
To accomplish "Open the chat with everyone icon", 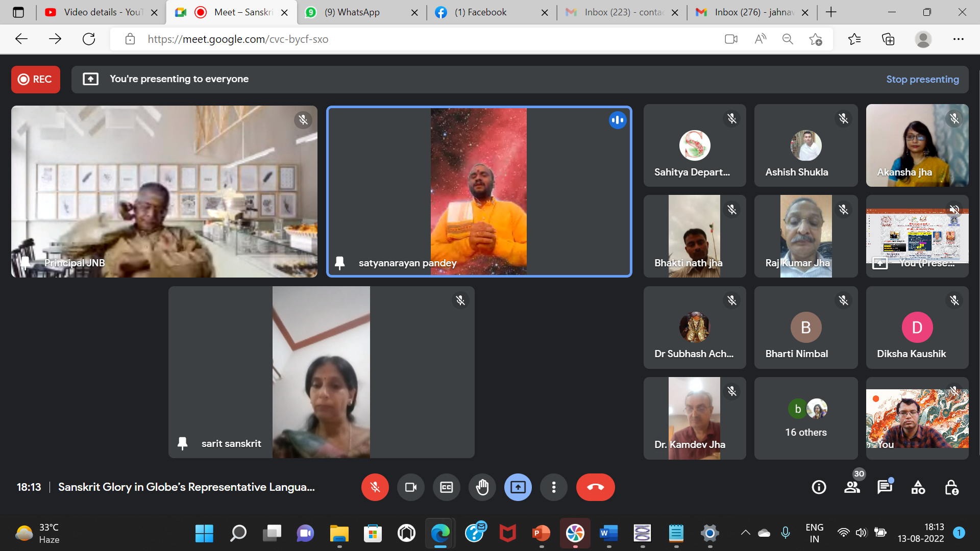I will [885, 487].
